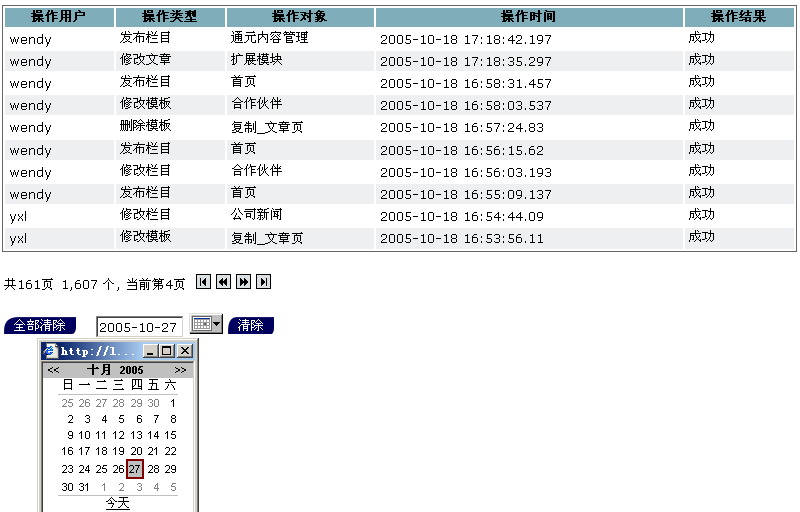Click the 操作结果 column header
Image resolution: width=800 pixels, height=512 pixels.
point(739,17)
